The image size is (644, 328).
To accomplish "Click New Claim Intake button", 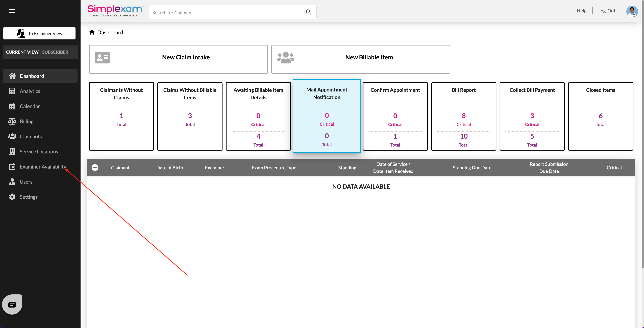I will [x=178, y=59].
